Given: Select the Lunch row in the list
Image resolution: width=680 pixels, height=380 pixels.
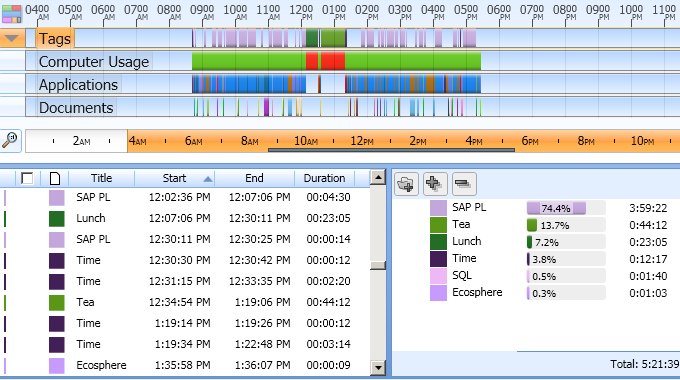Looking at the screenshot, I should click(x=185, y=218).
